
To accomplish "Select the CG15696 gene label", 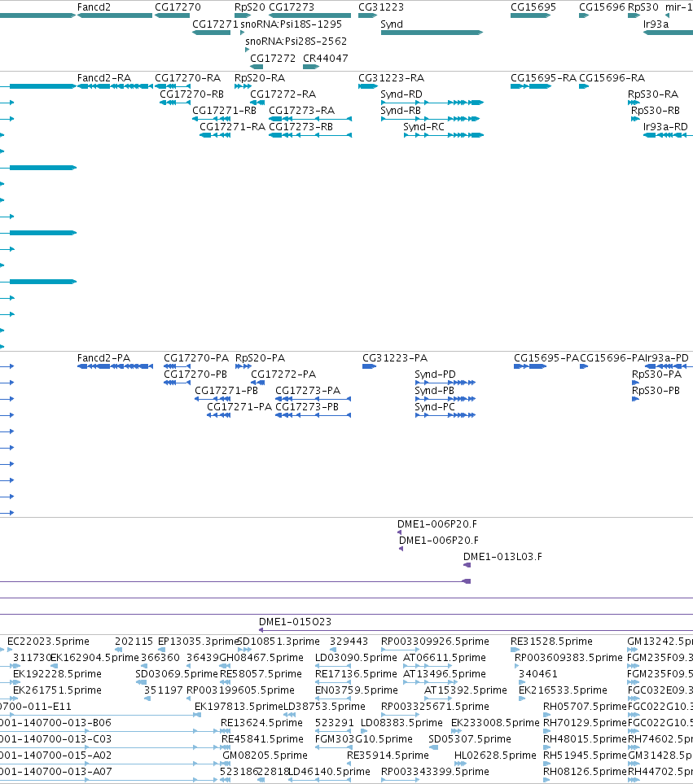I will 602,7.
